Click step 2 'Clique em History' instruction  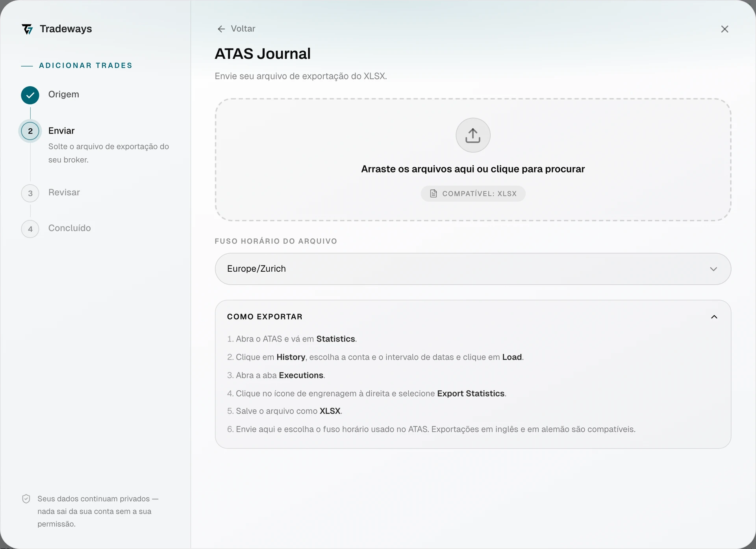coord(375,357)
